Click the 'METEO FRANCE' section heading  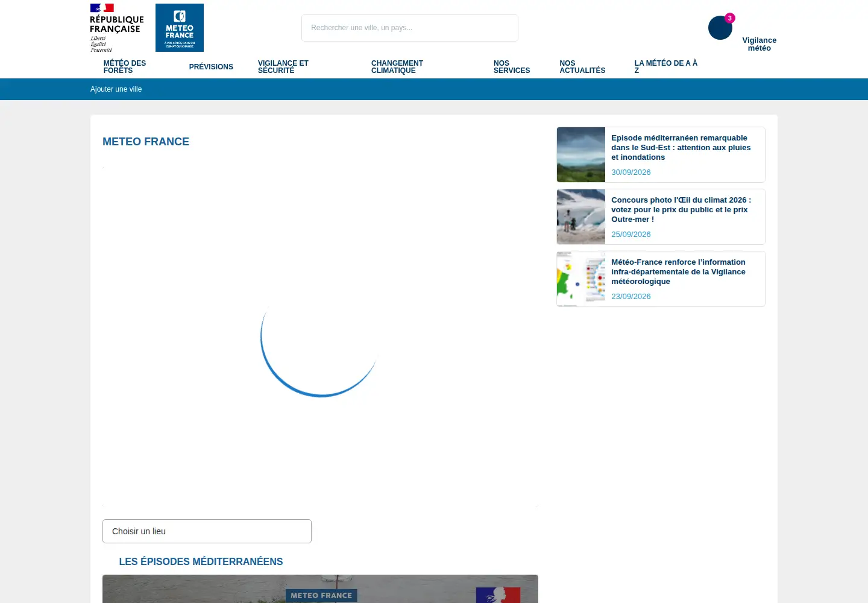(146, 142)
